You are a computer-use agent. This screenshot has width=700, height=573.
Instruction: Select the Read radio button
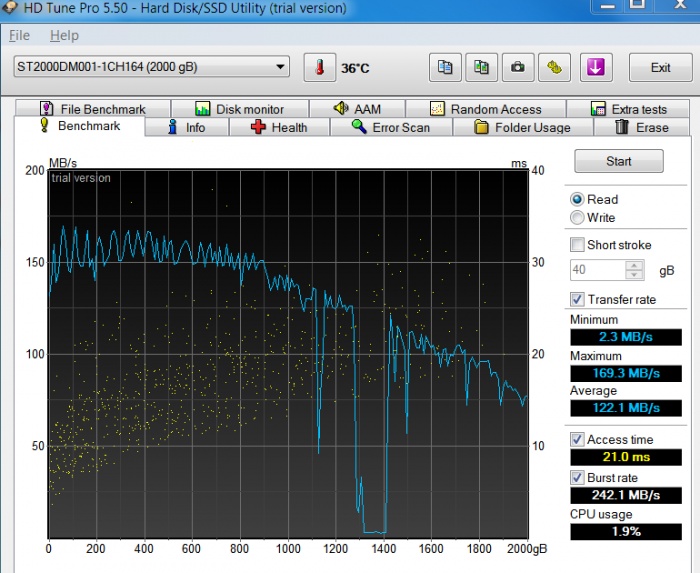tap(577, 200)
